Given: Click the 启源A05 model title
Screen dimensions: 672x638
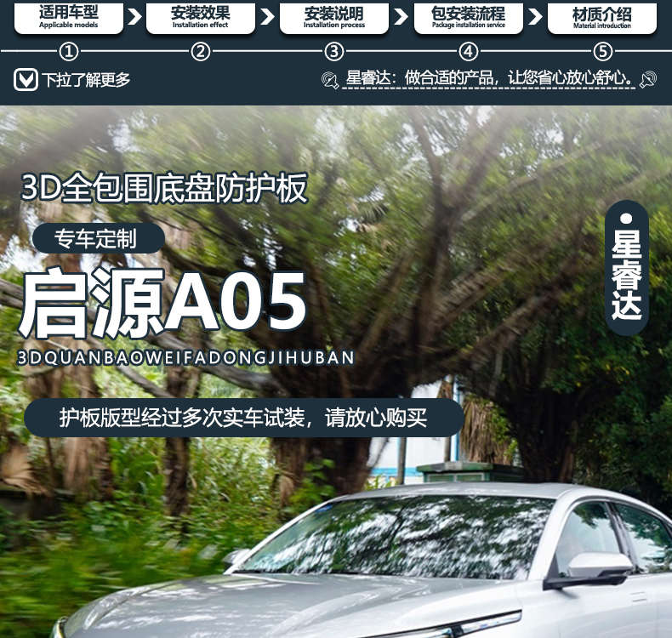Looking at the screenshot, I should [162, 303].
